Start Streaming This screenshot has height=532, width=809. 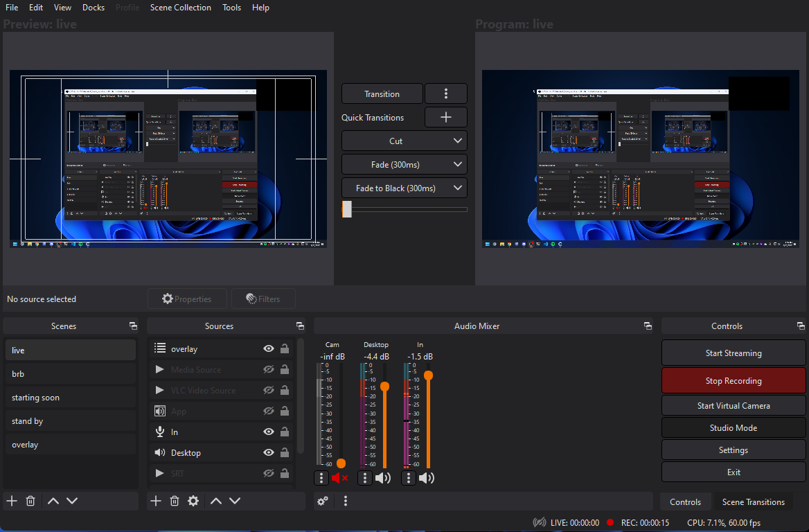(733, 353)
